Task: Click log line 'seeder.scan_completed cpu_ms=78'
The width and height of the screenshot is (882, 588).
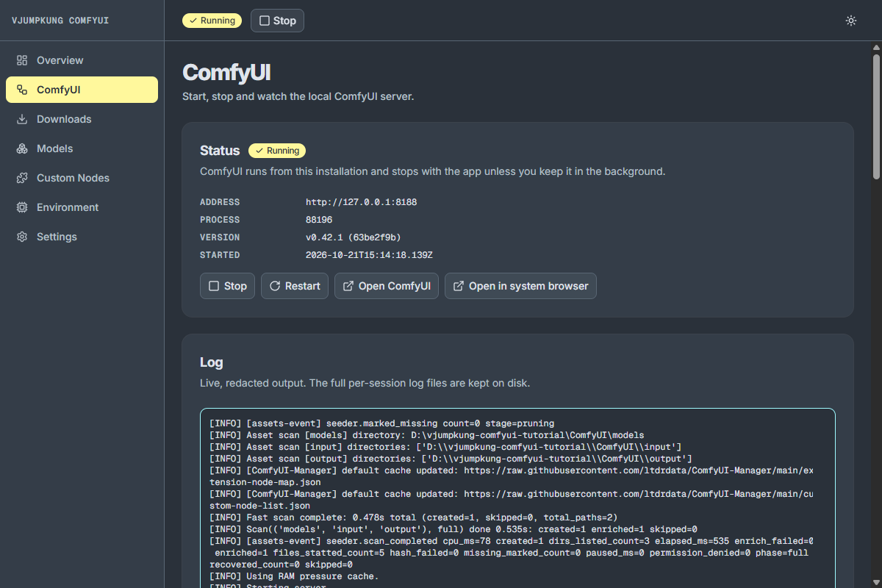Action: point(512,553)
